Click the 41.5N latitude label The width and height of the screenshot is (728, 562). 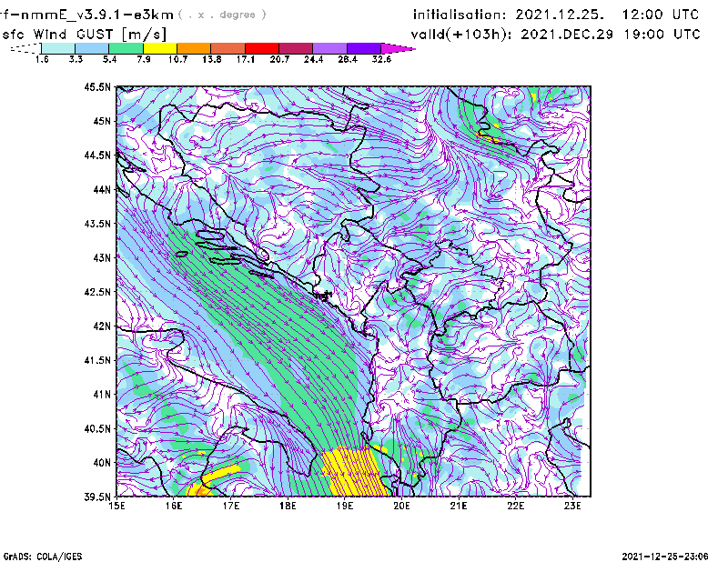tap(97, 360)
